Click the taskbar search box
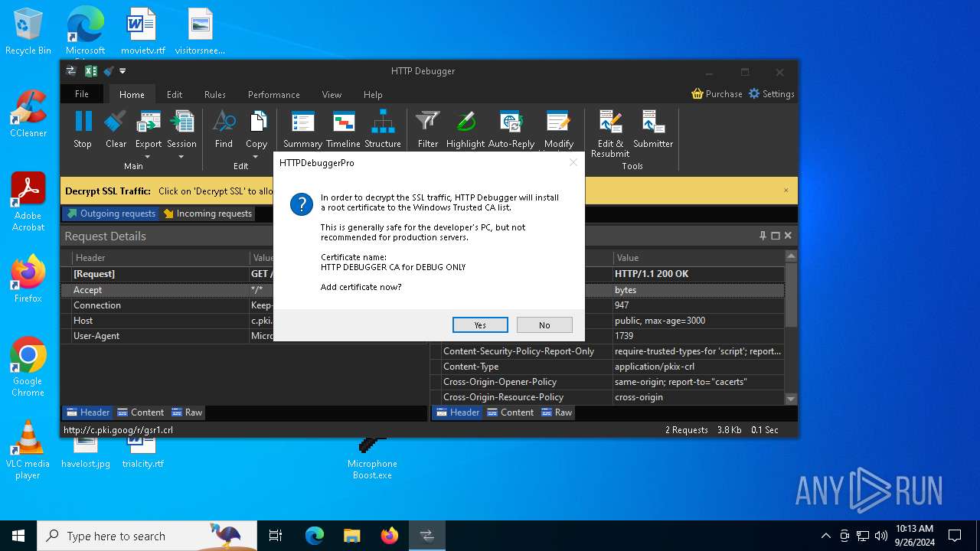Screen dimensions: 980x551 pyautogui.click(x=147, y=536)
